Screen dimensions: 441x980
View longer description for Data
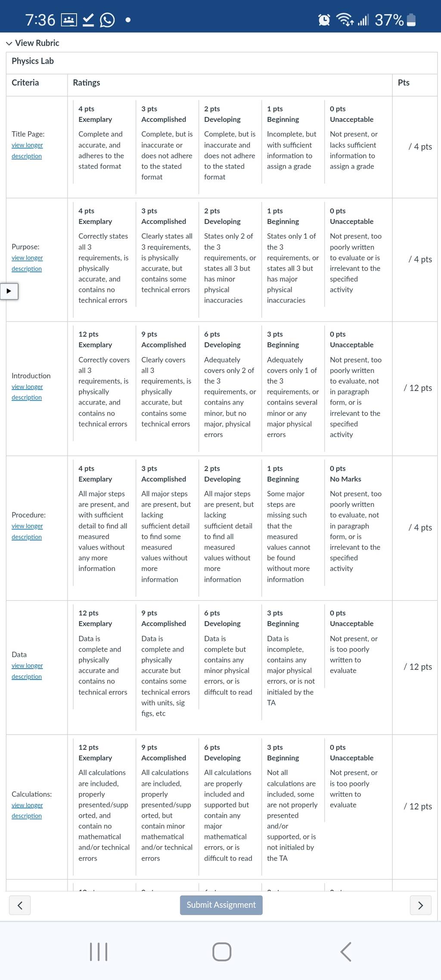(27, 671)
